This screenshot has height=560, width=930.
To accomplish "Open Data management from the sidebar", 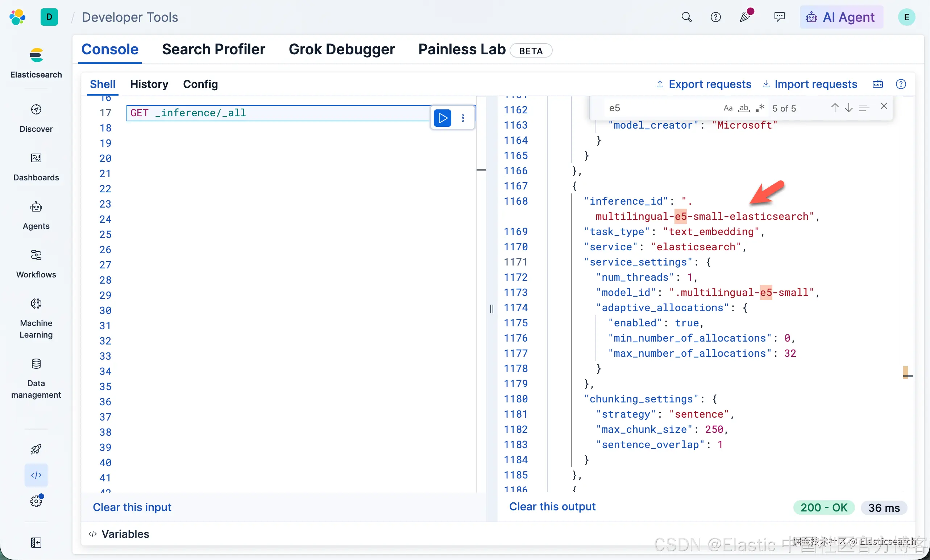I will point(36,379).
